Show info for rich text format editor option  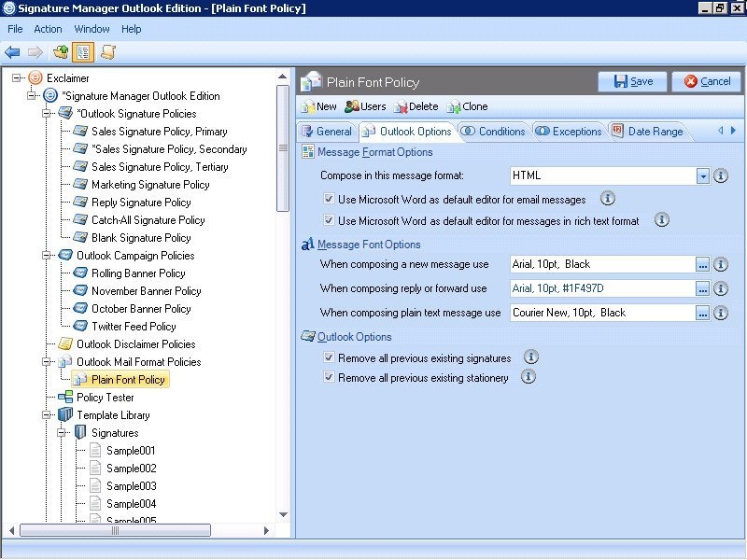[x=661, y=219]
